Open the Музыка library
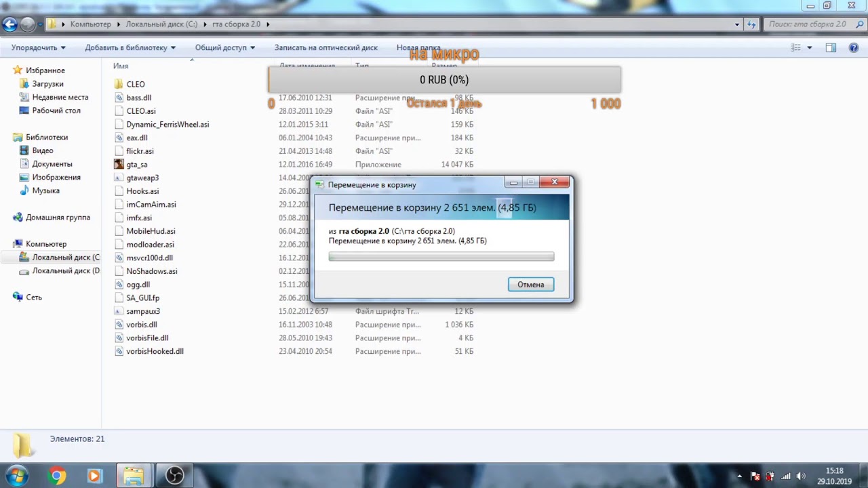868x488 pixels. tap(46, 190)
